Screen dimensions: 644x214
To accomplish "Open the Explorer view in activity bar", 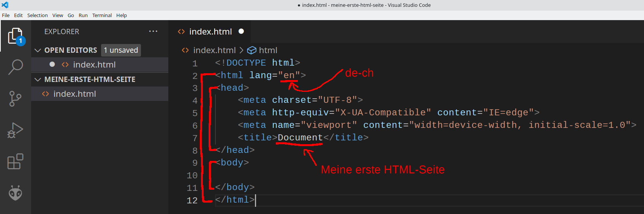I will [15, 36].
